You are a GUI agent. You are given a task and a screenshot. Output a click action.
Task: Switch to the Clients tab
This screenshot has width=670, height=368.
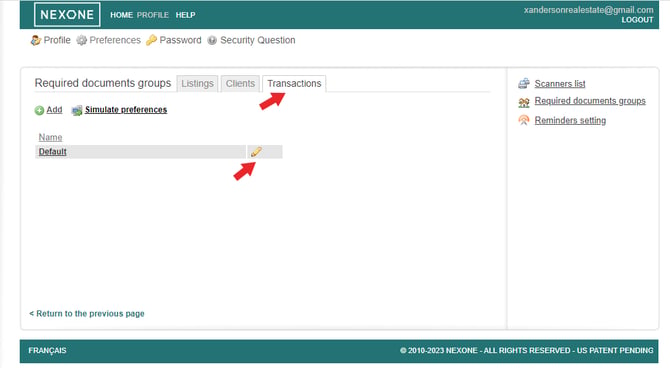tap(240, 83)
